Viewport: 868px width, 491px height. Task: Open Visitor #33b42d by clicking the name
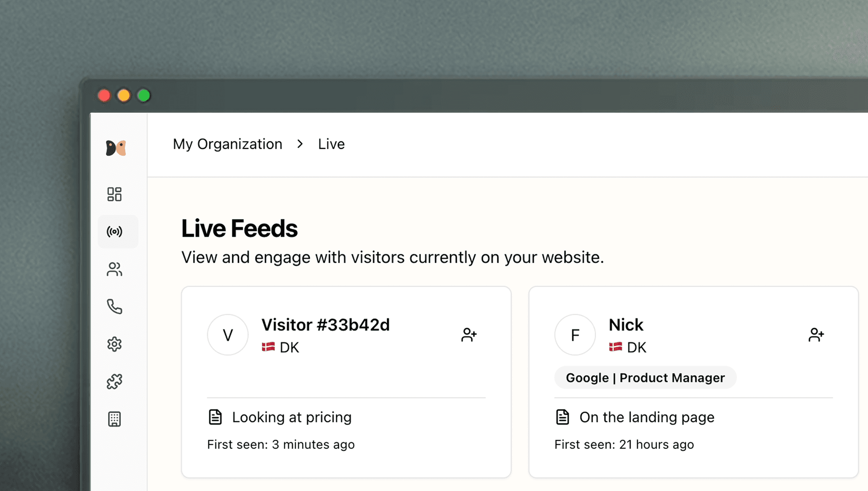[x=325, y=324]
